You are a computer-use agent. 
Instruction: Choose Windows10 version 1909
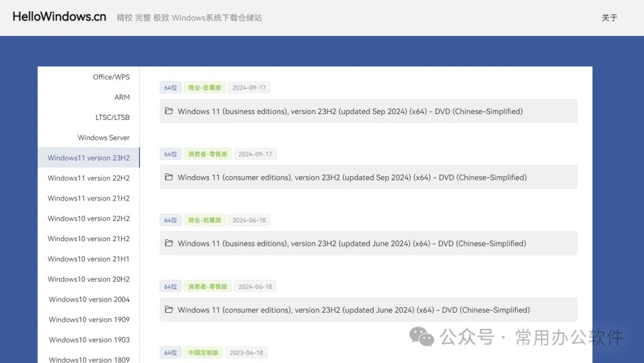[89, 319]
